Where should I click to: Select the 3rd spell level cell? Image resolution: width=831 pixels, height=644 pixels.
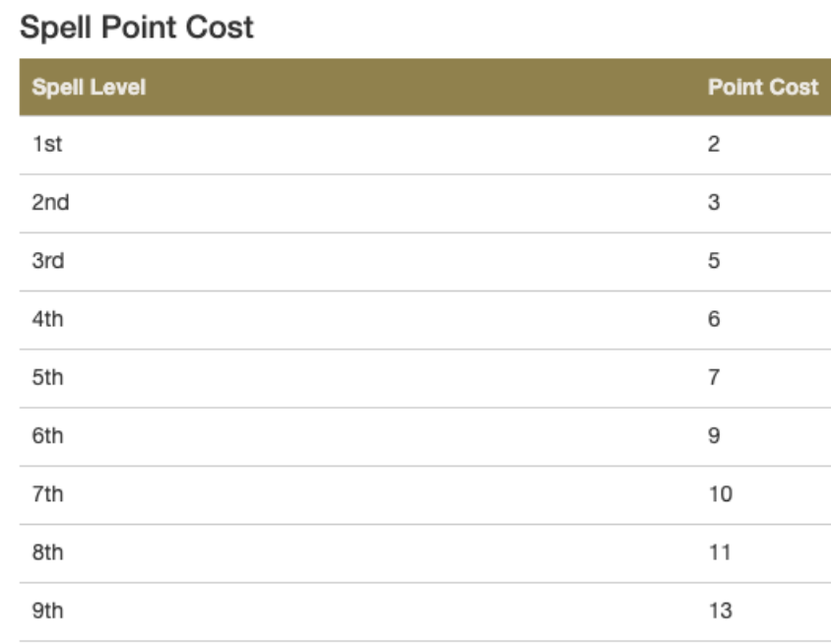(48, 261)
